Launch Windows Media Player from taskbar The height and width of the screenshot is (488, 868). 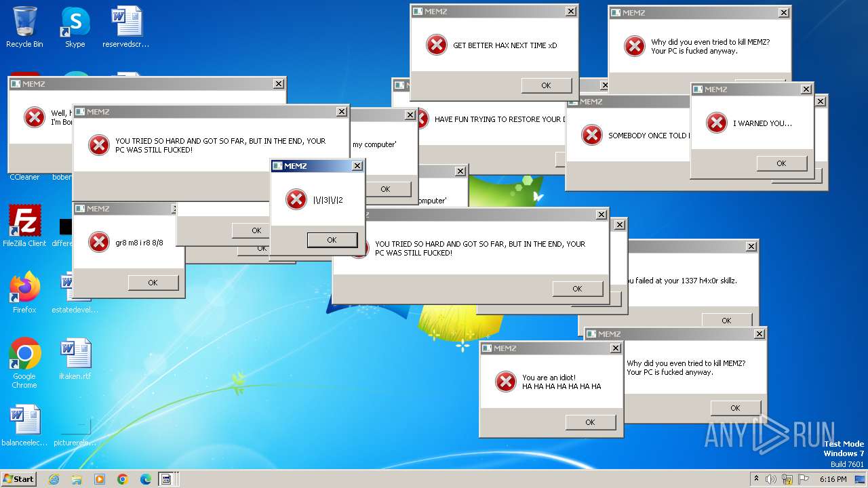pyautogui.click(x=100, y=479)
